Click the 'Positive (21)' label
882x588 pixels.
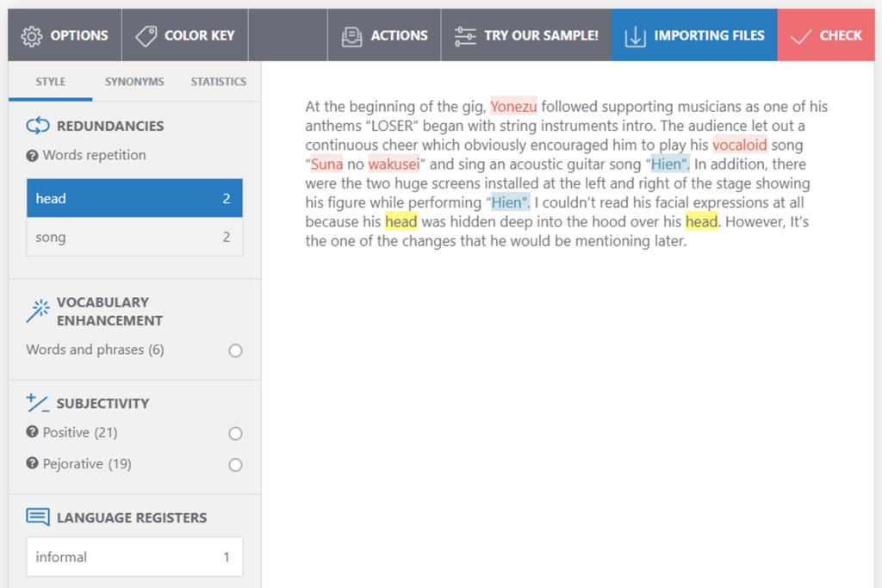80,432
